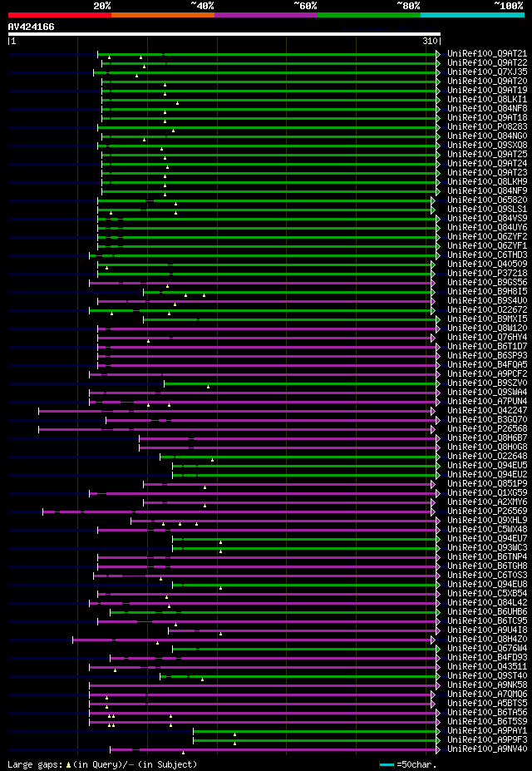Click UniRef100_B9GS56 label

pyautogui.click(x=487, y=283)
